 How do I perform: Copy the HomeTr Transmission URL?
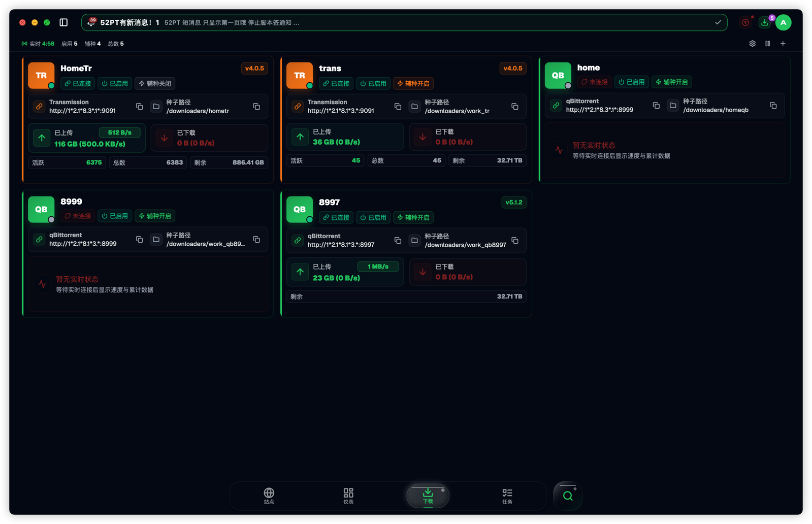(x=140, y=107)
